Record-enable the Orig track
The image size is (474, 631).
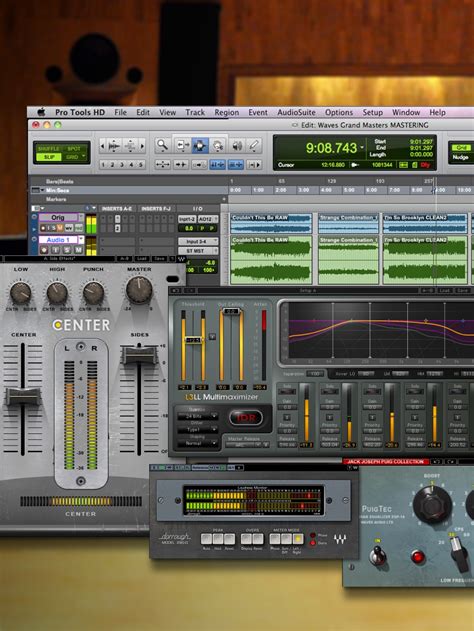44,228
